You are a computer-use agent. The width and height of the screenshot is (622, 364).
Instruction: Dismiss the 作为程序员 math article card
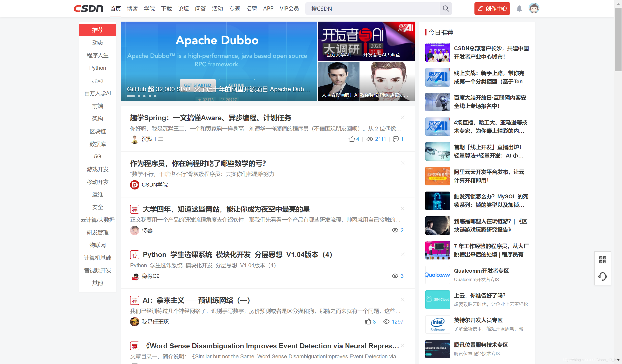click(402, 163)
